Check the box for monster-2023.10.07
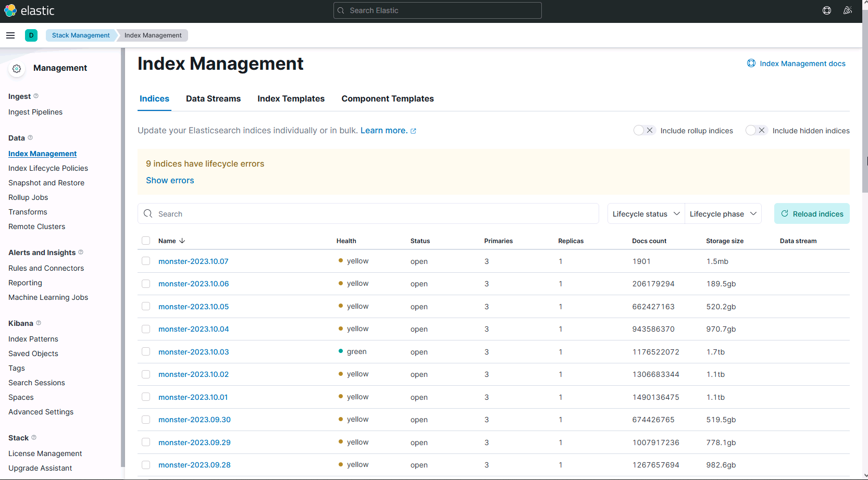This screenshot has height=480, width=868. point(146,261)
